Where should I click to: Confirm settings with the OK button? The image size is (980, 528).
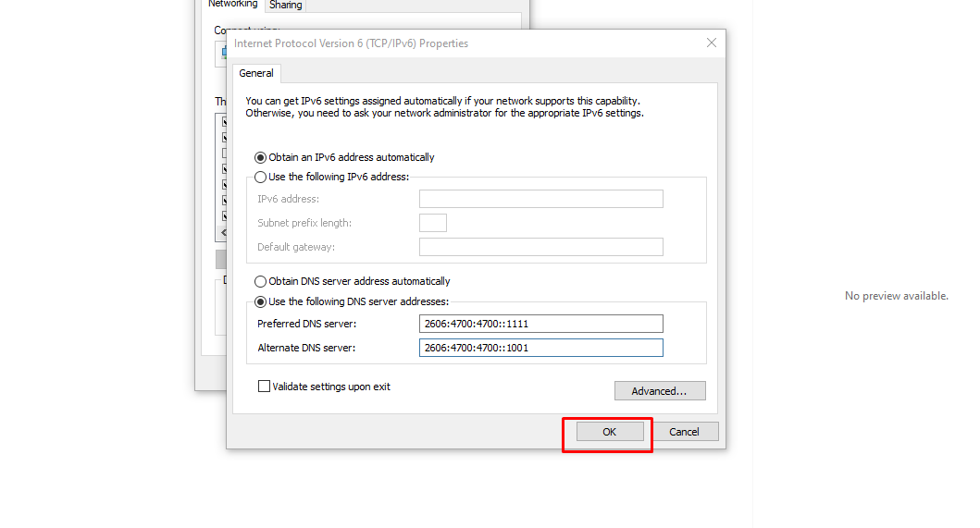click(609, 432)
